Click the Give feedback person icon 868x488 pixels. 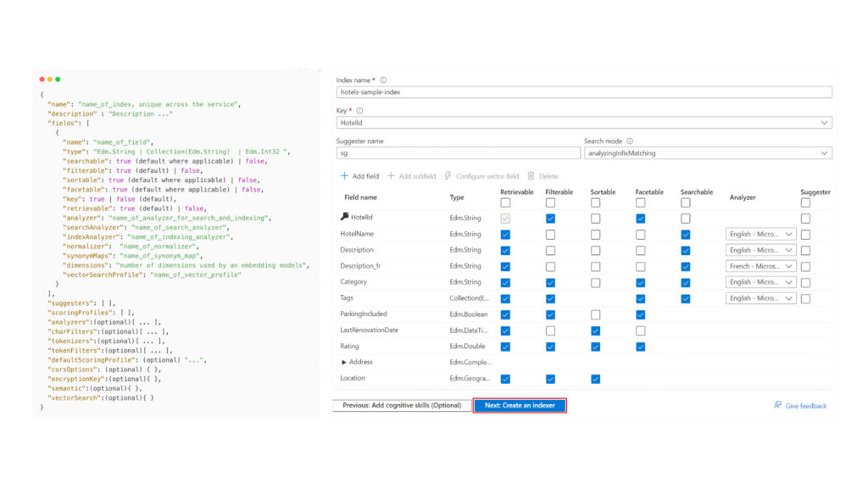tap(778, 406)
